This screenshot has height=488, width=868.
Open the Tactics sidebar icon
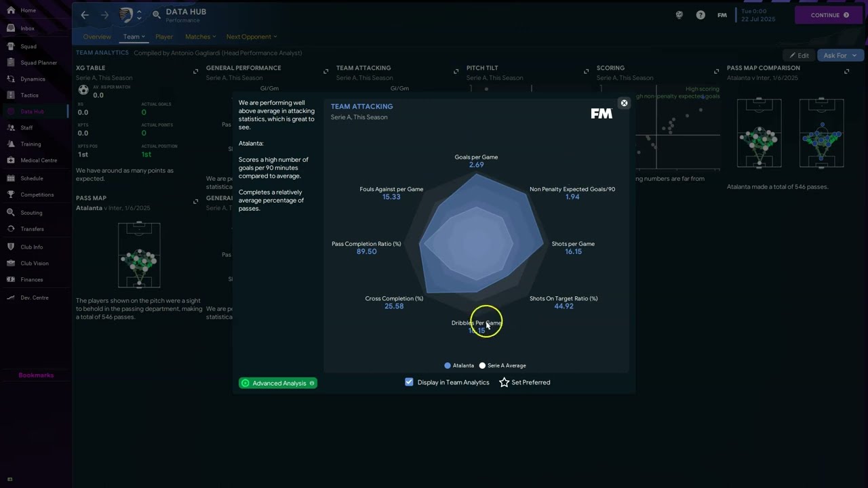[x=11, y=95]
